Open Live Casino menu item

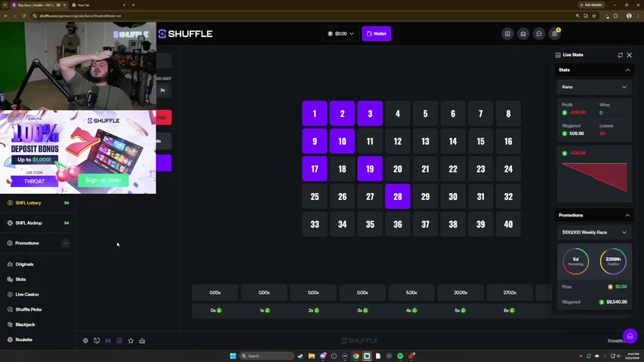(27, 294)
